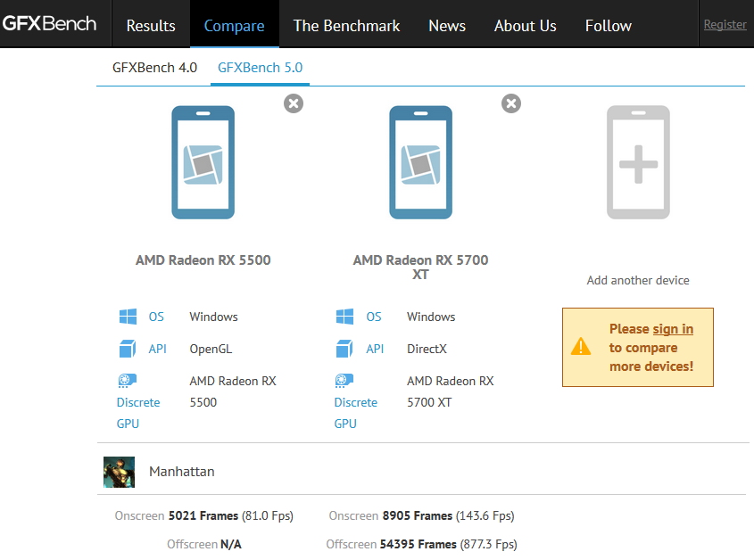Open the Compare menu item

pos(234,26)
